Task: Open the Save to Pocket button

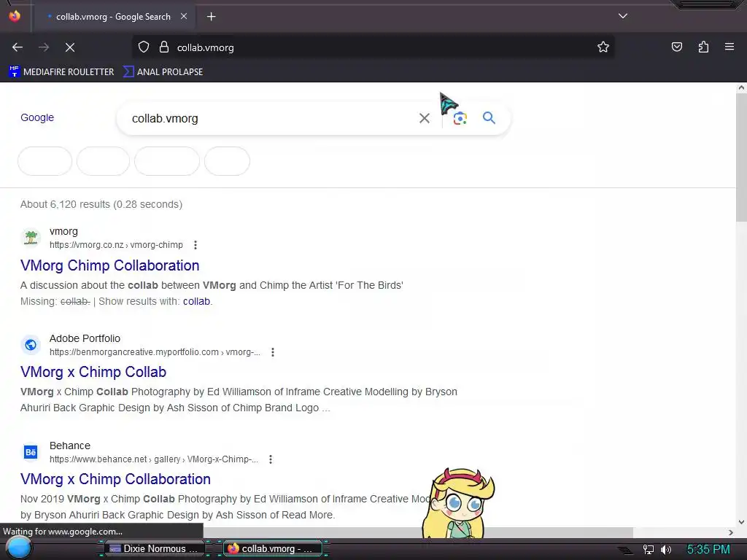Action: (x=676, y=47)
